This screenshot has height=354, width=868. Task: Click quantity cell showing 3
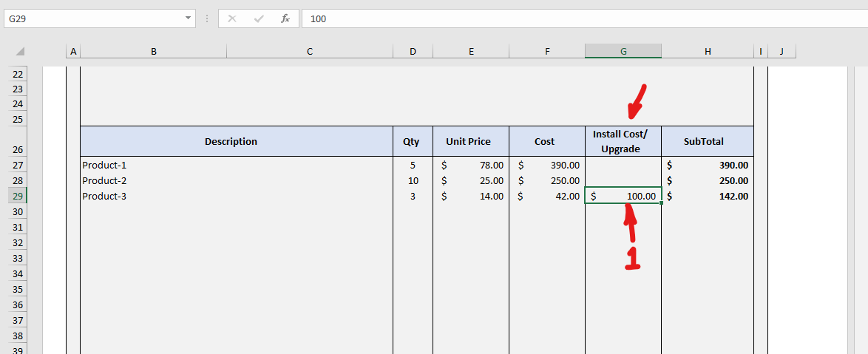point(413,196)
